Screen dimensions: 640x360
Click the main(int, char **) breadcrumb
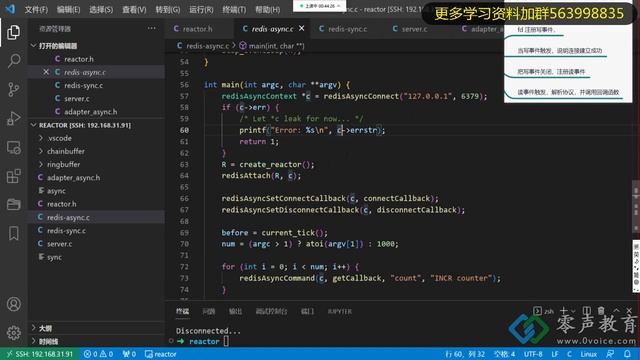point(272,46)
